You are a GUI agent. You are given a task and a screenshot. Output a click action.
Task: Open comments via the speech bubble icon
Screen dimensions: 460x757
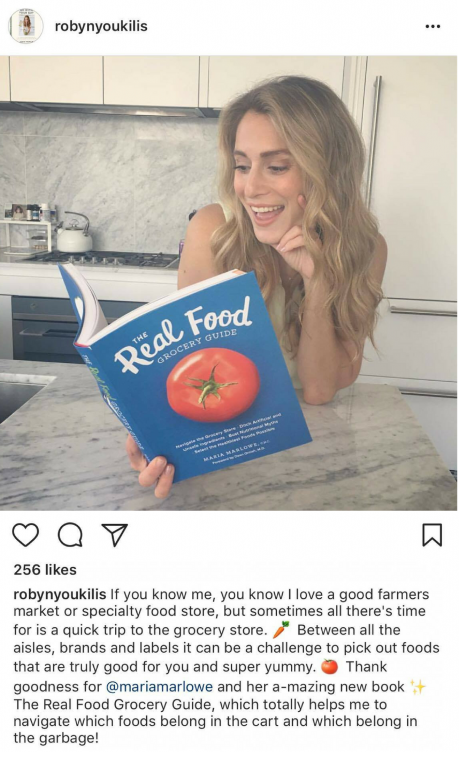(x=70, y=535)
